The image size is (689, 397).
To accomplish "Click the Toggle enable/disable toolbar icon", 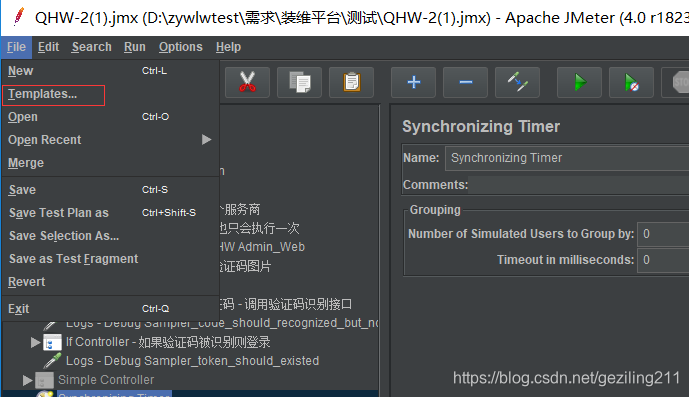I will click(x=517, y=82).
